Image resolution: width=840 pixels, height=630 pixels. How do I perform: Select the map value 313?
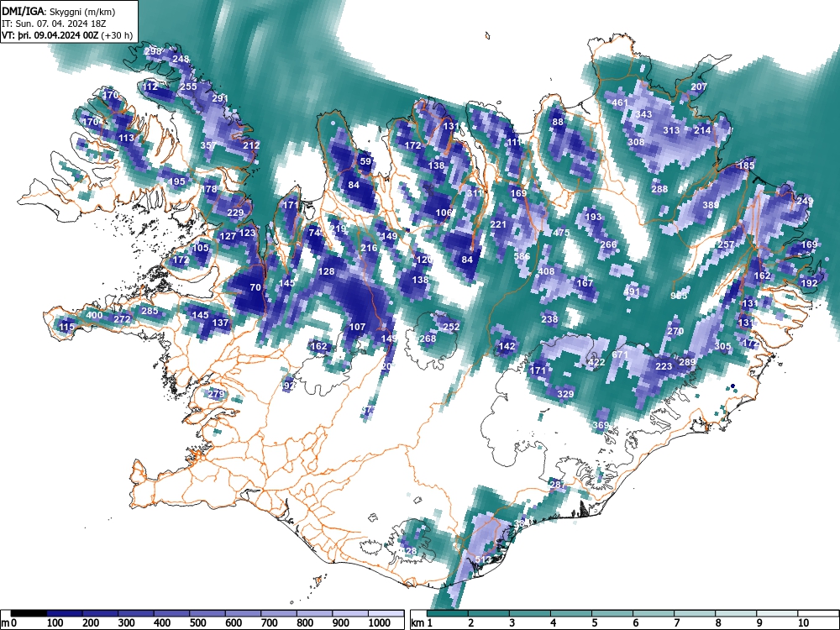(671, 130)
